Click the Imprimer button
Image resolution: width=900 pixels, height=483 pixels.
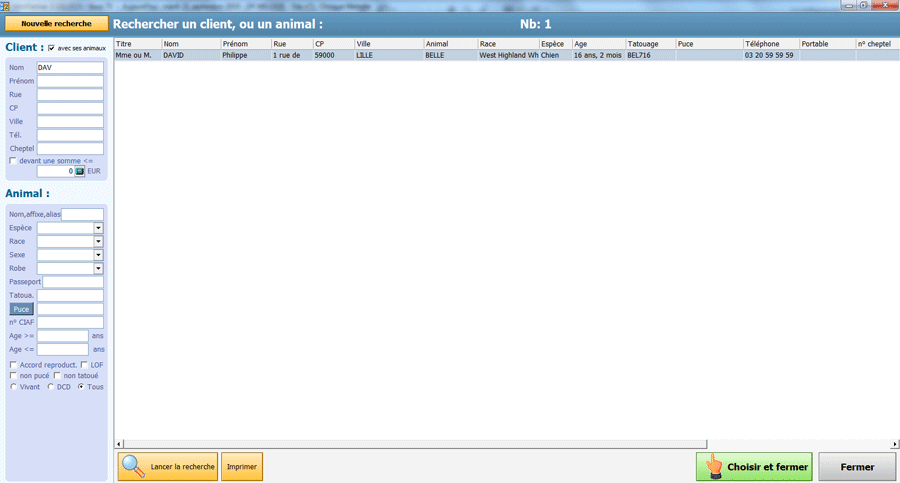[x=242, y=466]
